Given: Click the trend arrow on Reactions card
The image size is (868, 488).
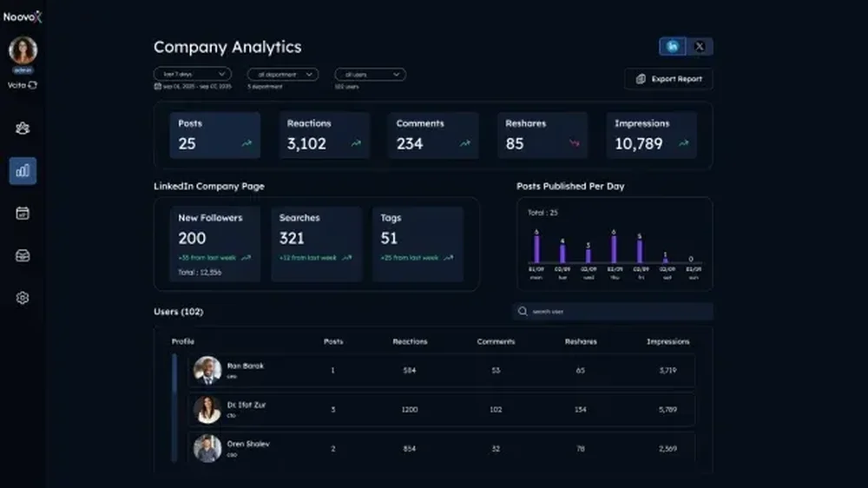Looking at the screenshot, I should pyautogui.click(x=356, y=143).
